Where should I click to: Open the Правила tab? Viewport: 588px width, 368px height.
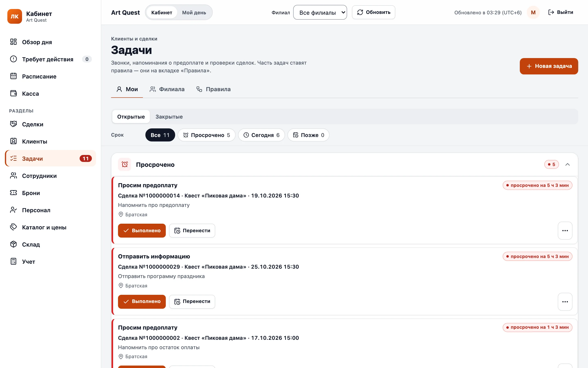pyautogui.click(x=214, y=89)
